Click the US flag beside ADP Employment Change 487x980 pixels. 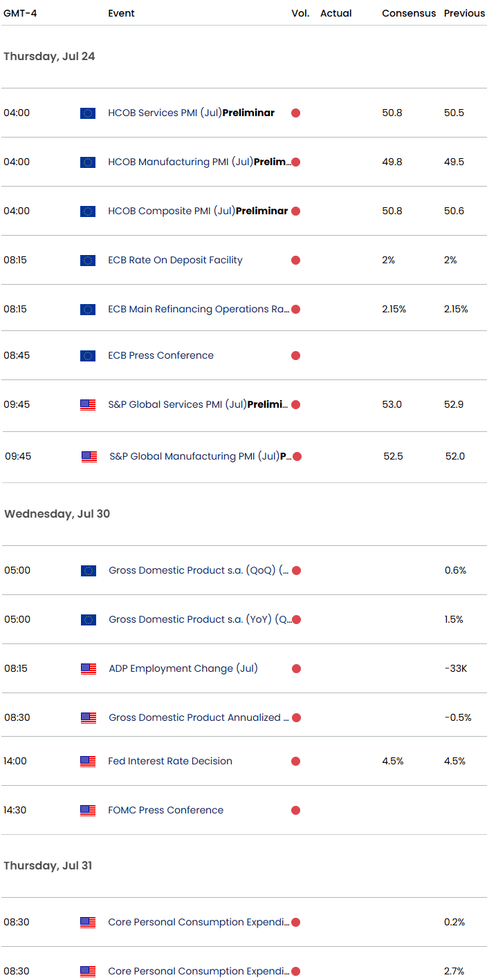[x=89, y=669]
